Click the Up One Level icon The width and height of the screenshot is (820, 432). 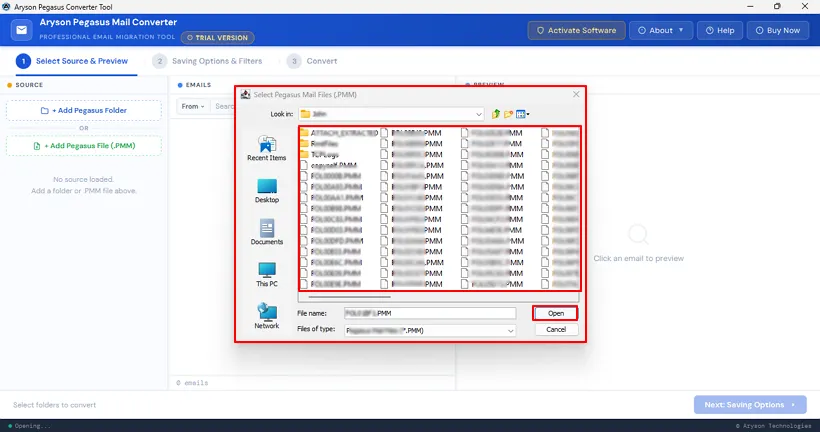tap(495, 114)
